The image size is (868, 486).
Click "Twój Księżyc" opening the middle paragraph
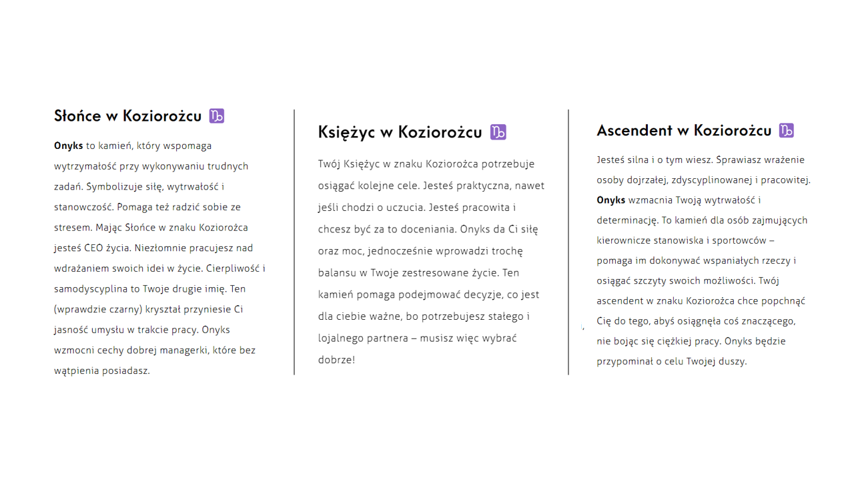[x=348, y=164]
